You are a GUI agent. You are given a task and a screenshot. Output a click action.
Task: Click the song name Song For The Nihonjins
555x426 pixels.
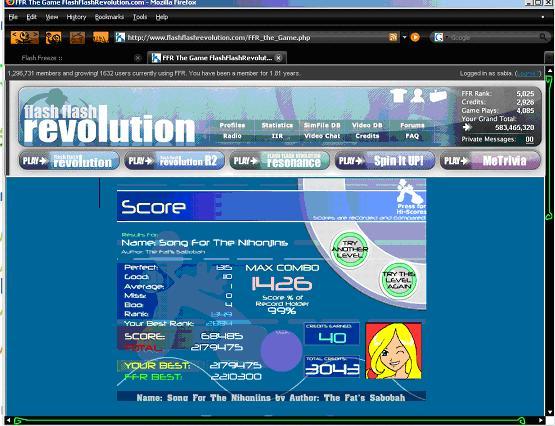coord(223,243)
